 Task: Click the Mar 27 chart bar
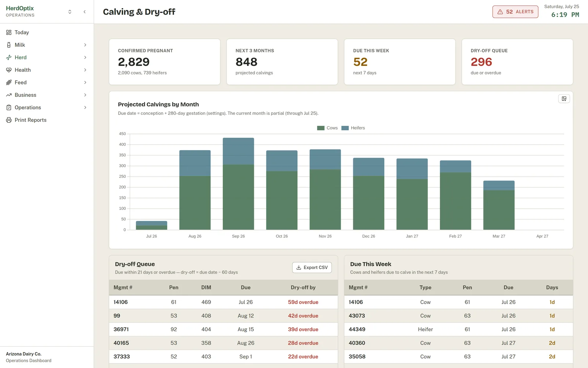click(499, 205)
